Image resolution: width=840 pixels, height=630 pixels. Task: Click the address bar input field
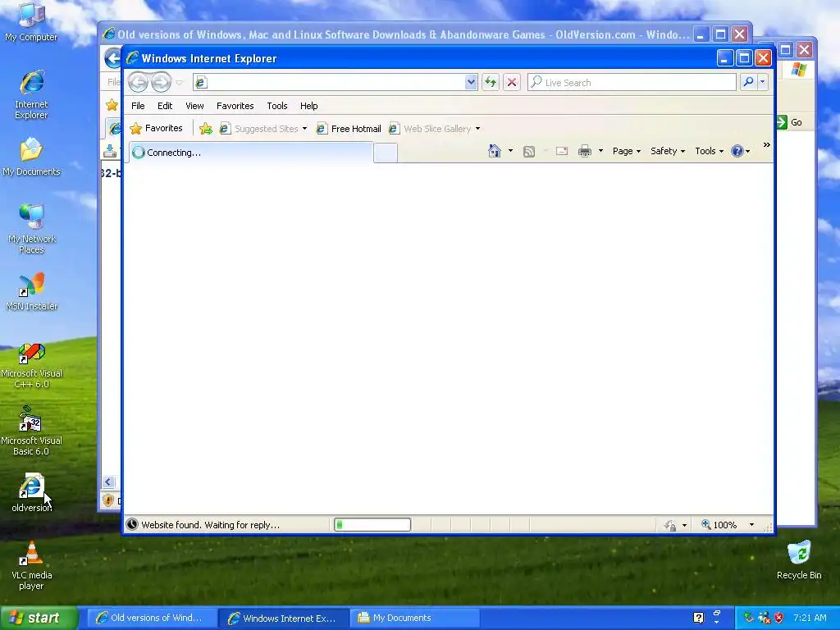pos(335,82)
